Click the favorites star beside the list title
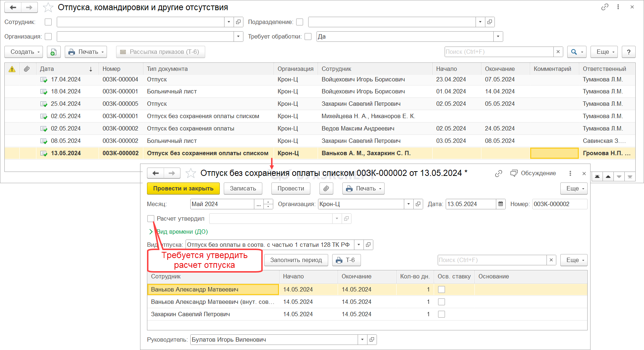The width and height of the screenshot is (644, 350). (x=48, y=8)
